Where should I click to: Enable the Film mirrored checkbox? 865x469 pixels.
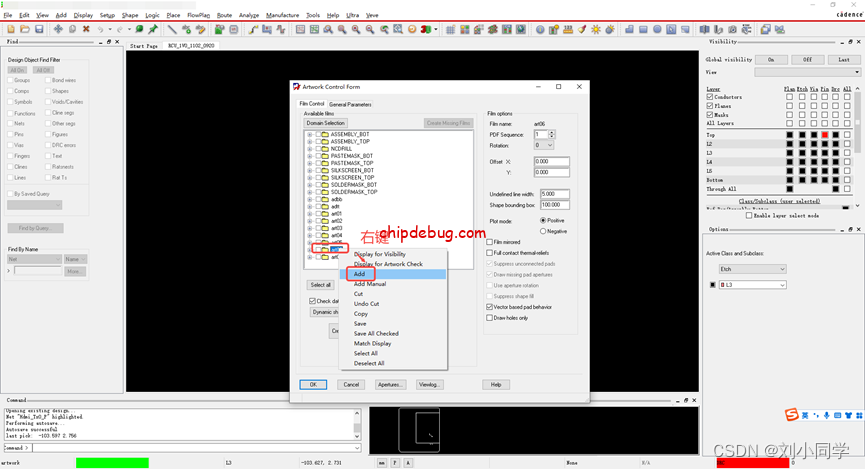pyautogui.click(x=490, y=242)
